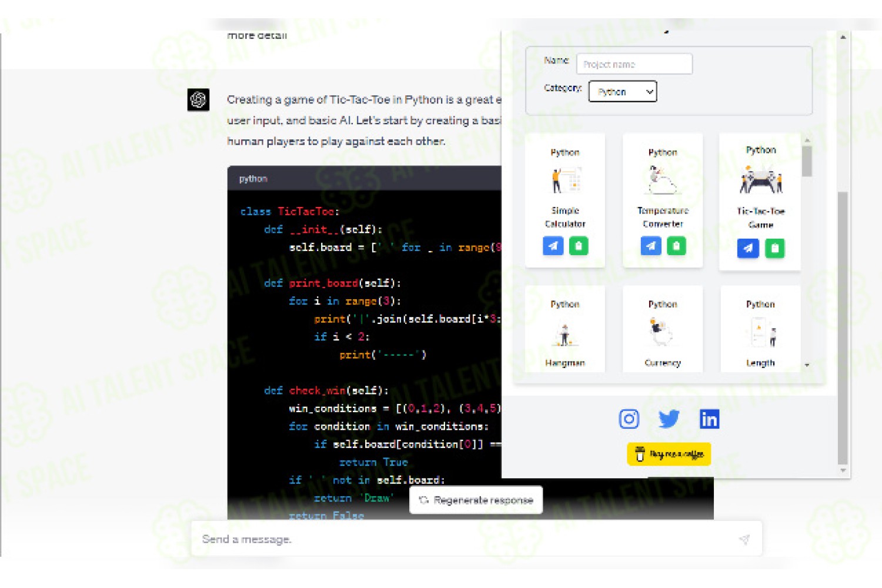Click the Simple Calculator title text

pos(565,217)
